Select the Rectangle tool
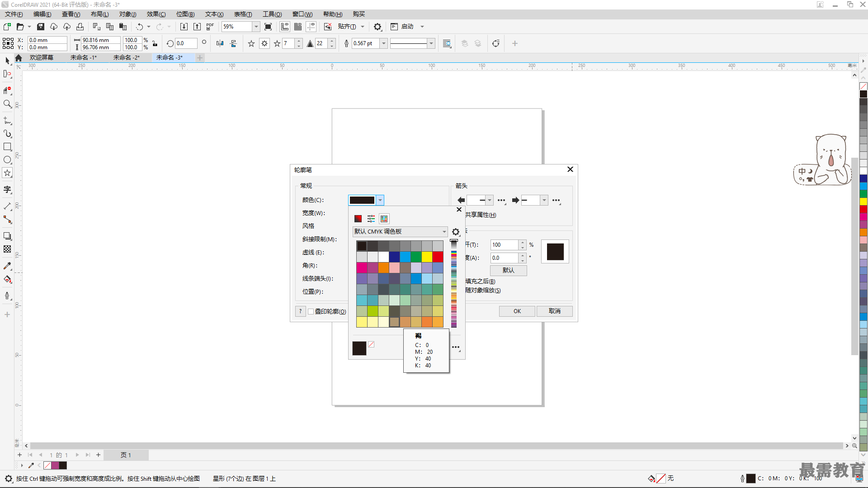 [x=8, y=147]
